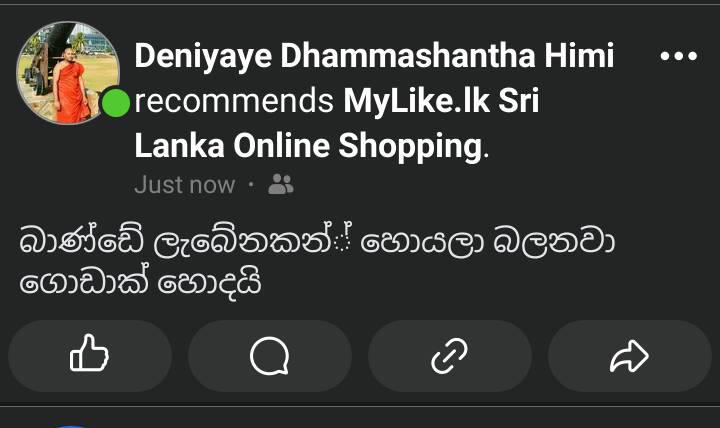Click the 'ගොඩාක් හොදයි' second line of text
Image resolution: width=720 pixels, height=428 pixels.
click(140, 282)
